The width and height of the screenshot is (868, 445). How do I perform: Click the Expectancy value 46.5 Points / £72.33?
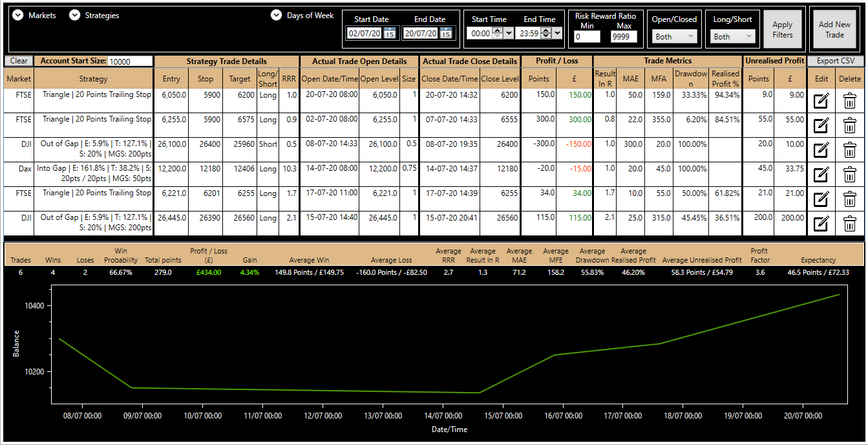818,272
